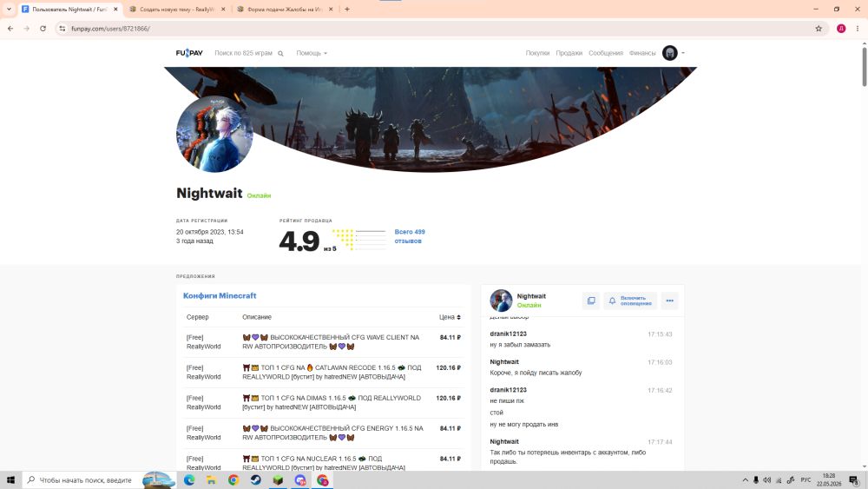Open the chat three-dots more menu

[x=669, y=301]
